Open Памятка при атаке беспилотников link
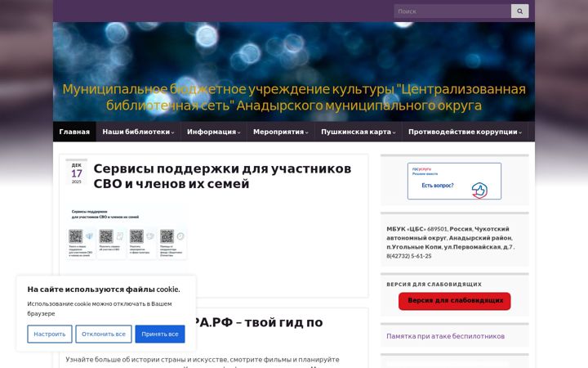The width and height of the screenshot is (588, 368). coord(446,336)
